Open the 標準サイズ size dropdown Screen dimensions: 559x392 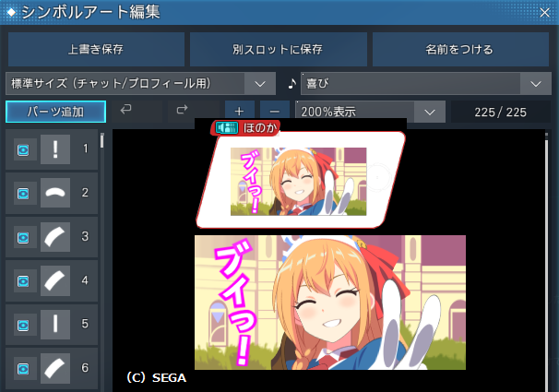[x=140, y=83]
